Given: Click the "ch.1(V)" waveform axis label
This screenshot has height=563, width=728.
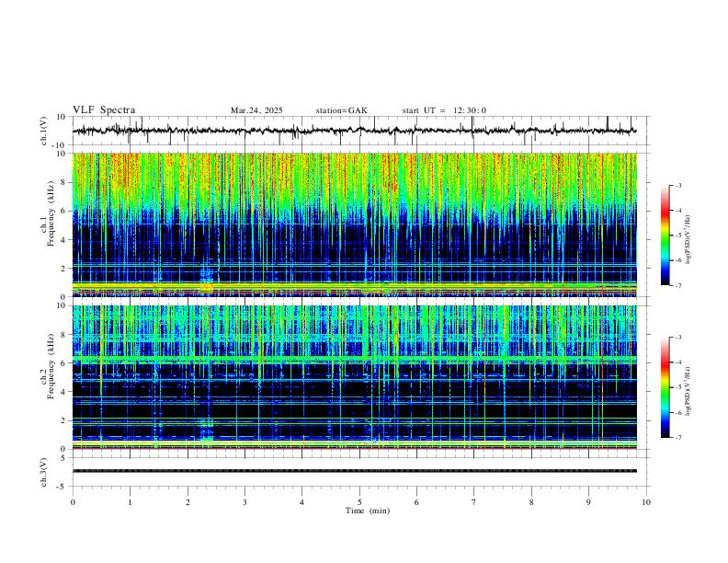Looking at the screenshot, I should click(44, 131).
